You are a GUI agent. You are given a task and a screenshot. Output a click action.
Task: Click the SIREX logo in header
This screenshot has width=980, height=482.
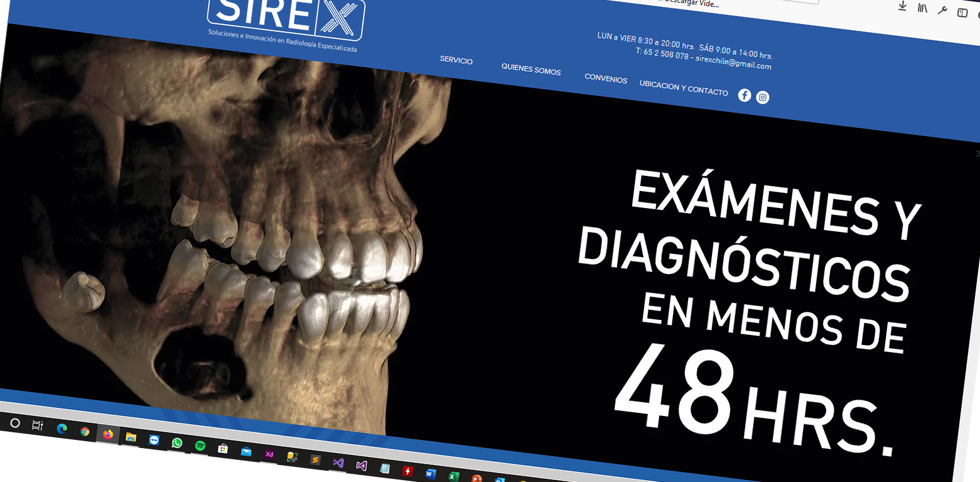pos(286,18)
